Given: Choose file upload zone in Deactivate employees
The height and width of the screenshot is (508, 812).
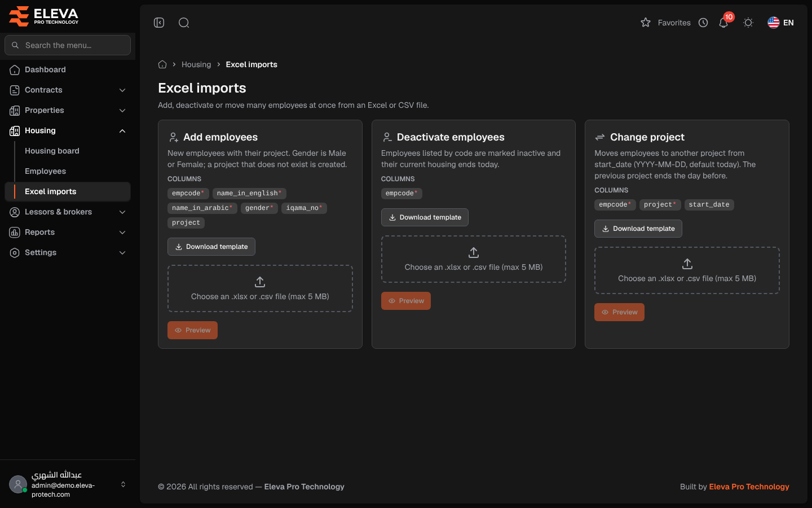Looking at the screenshot, I should (x=474, y=259).
